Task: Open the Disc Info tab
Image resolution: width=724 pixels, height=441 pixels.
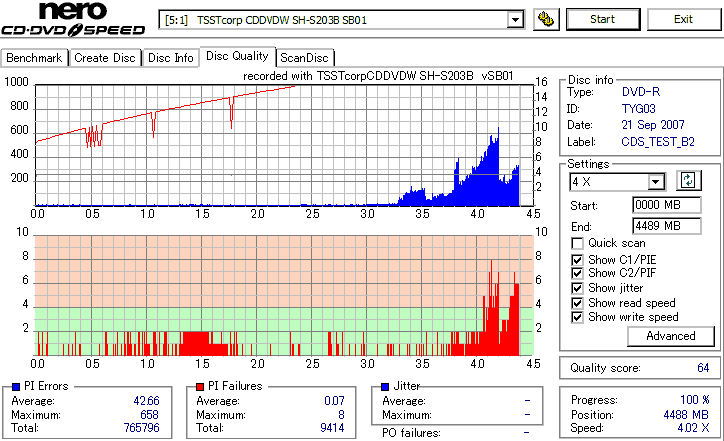Action: pyautogui.click(x=170, y=58)
